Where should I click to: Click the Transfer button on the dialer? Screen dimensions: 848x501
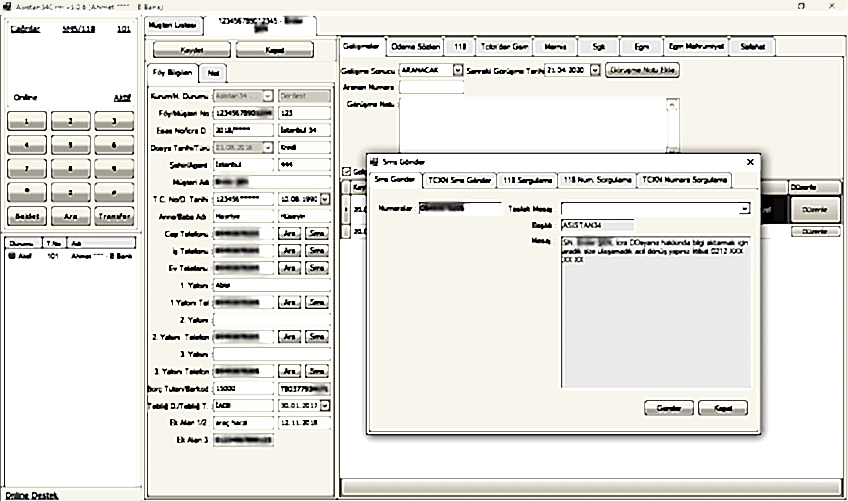[x=115, y=215]
